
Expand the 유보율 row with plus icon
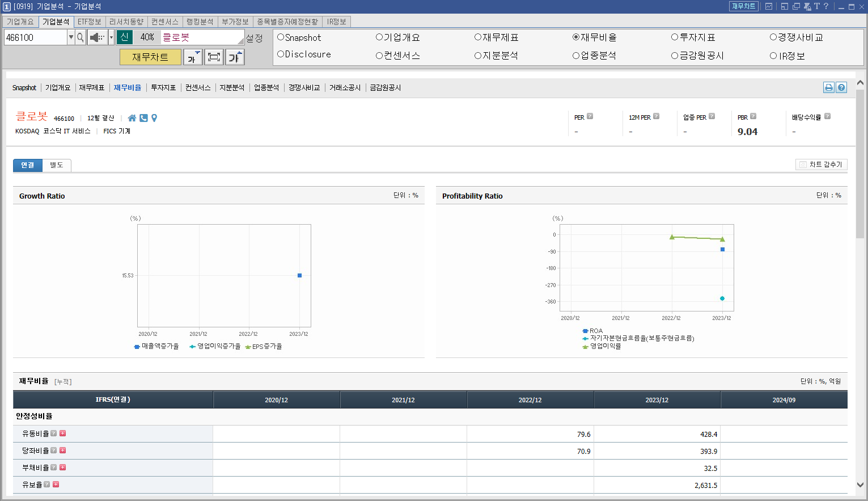point(56,484)
